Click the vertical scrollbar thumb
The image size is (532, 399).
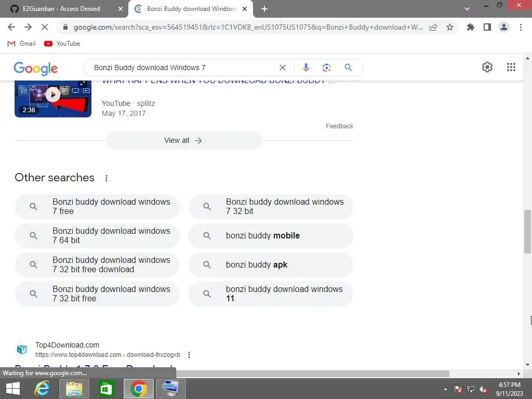point(527,232)
